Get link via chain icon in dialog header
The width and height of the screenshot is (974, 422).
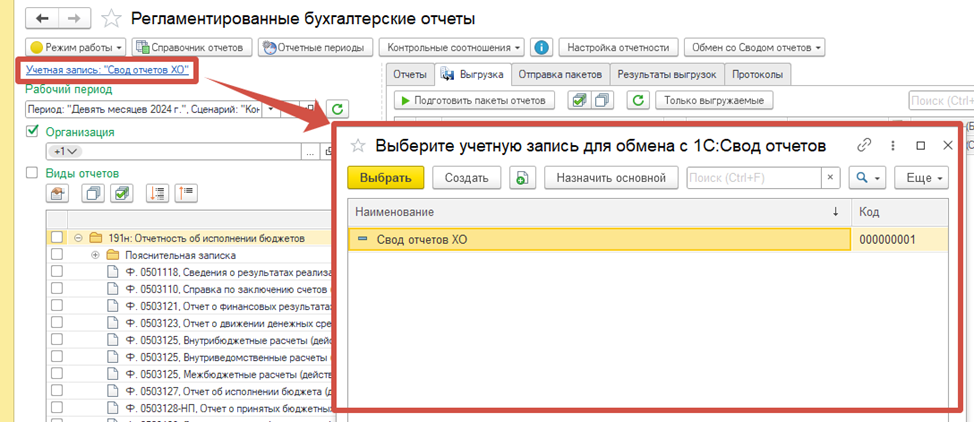864,145
